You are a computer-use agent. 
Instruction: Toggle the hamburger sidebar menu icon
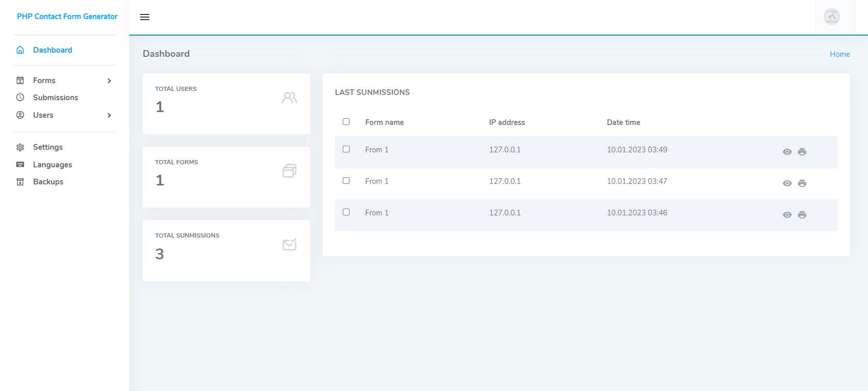145,17
